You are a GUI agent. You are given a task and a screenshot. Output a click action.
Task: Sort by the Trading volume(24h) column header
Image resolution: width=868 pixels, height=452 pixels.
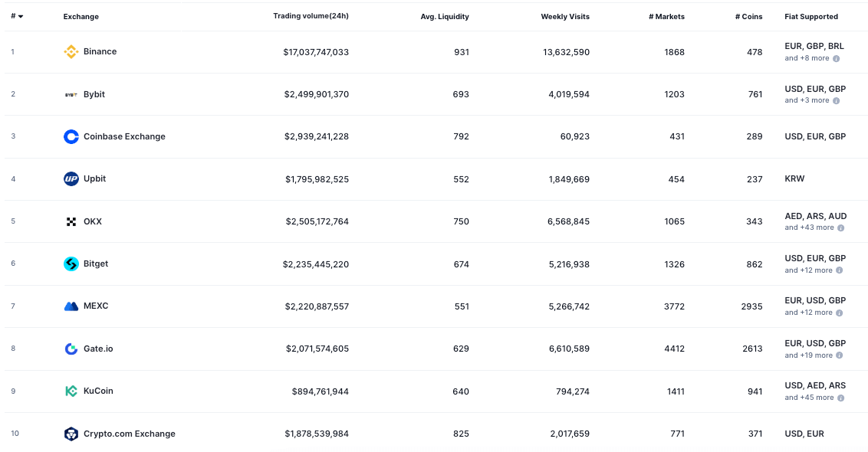(311, 16)
